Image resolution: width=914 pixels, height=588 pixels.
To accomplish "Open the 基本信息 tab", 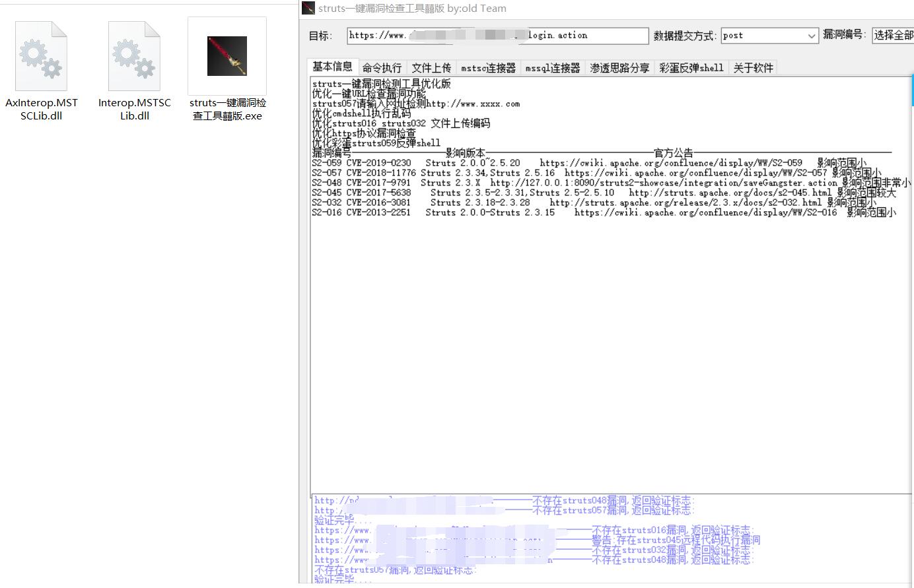I will (x=333, y=67).
